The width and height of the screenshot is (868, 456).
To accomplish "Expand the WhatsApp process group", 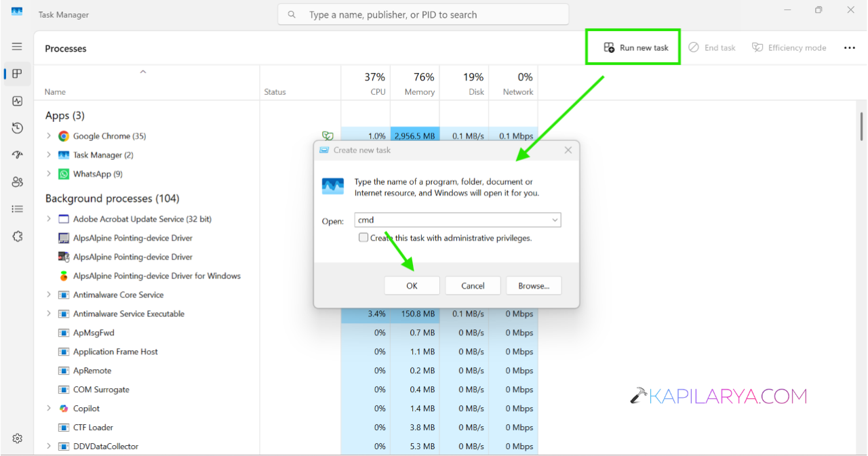I will click(49, 174).
